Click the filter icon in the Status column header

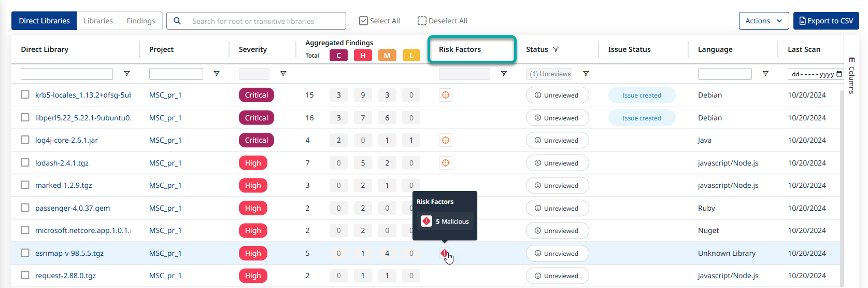click(x=556, y=49)
